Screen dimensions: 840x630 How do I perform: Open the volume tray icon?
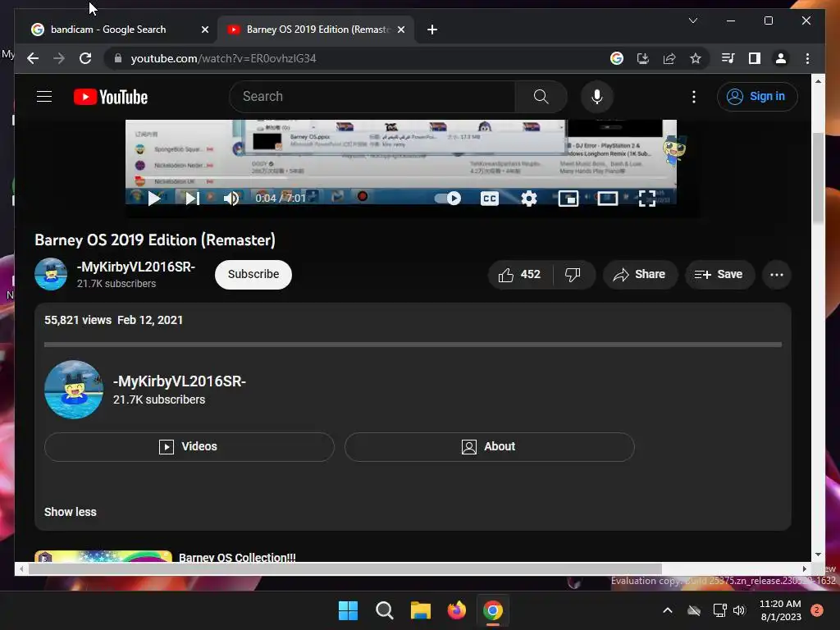coord(739,610)
